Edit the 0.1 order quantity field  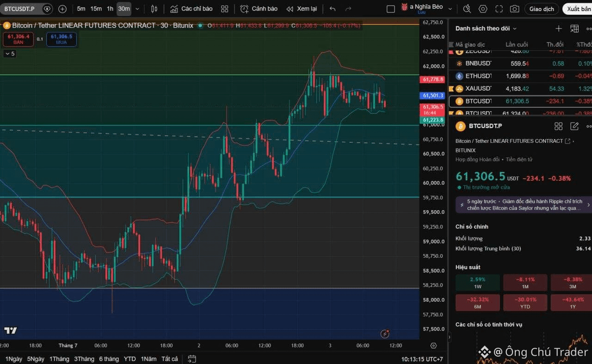[x=40, y=39]
